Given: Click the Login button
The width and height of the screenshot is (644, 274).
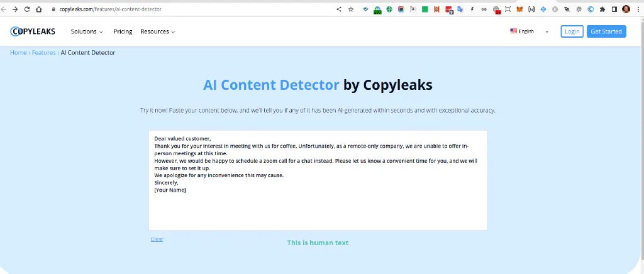Looking at the screenshot, I should [572, 31].
